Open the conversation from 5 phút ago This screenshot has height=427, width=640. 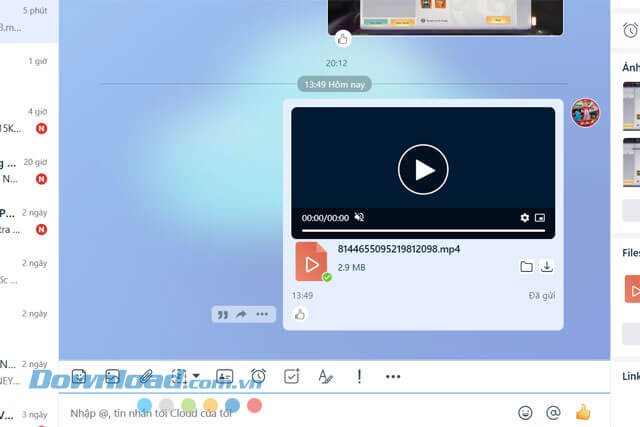coord(29,19)
